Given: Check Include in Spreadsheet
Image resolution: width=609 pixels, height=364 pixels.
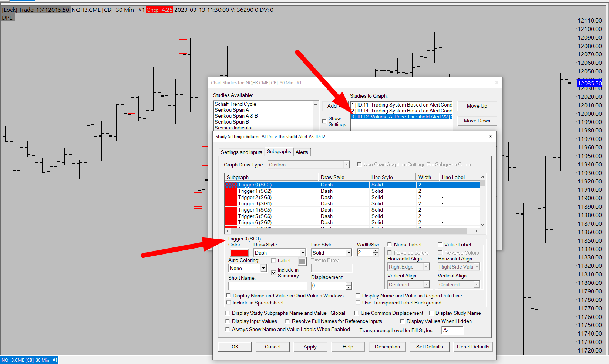Looking at the screenshot, I should coord(228,303).
